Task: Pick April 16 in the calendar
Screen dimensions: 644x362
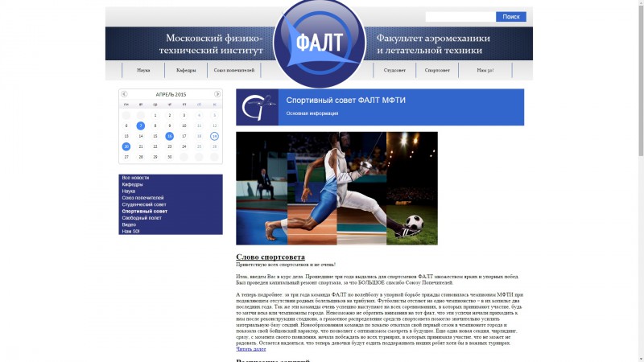Action: [x=169, y=136]
